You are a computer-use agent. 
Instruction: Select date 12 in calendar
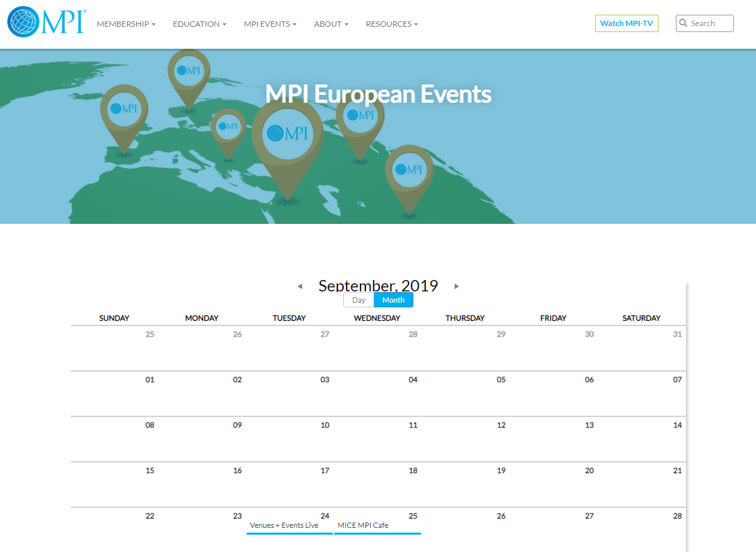tap(502, 425)
